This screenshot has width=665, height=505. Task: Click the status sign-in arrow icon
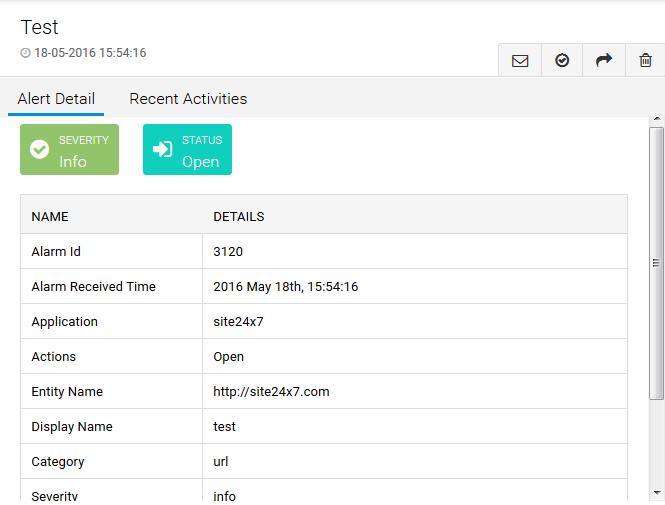tap(162, 150)
